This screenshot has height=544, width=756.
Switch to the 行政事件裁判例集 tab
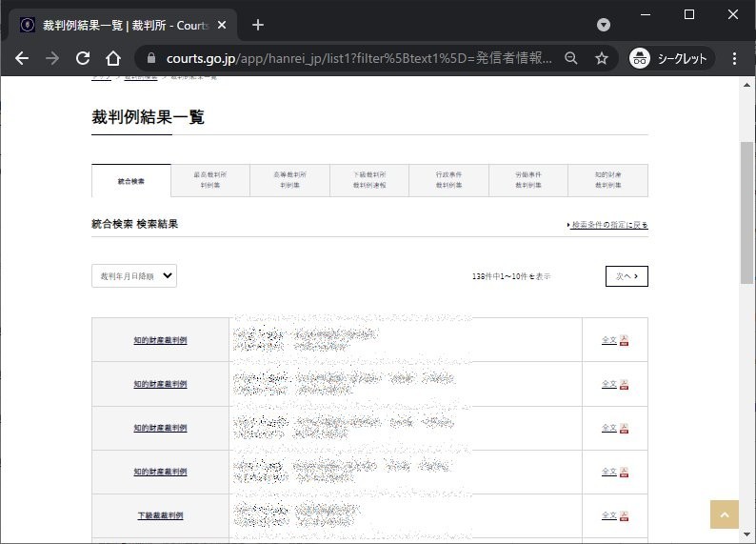pyautogui.click(x=448, y=180)
